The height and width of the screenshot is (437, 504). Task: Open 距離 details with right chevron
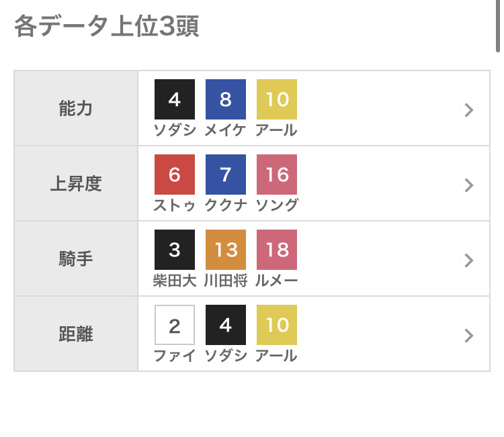pos(469,336)
